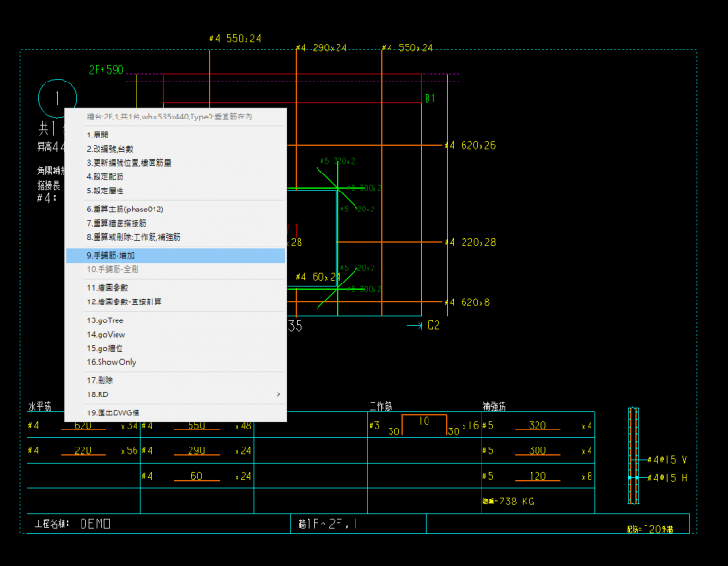Select the #4 620x26 rebar label
728x566 pixels.
[470, 145]
